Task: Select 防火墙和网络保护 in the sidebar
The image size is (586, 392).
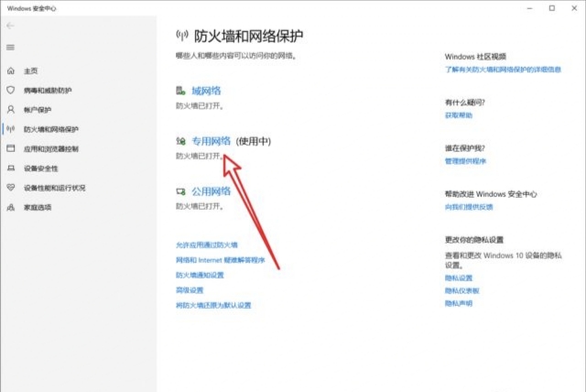Action: click(x=51, y=129)
